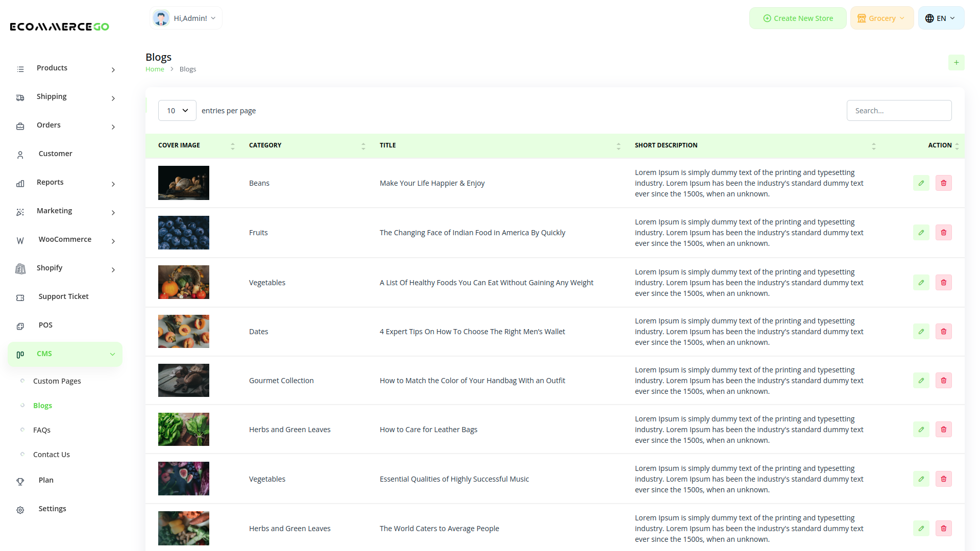
Task: Sort the Title column
Action: tap(619, 145)
